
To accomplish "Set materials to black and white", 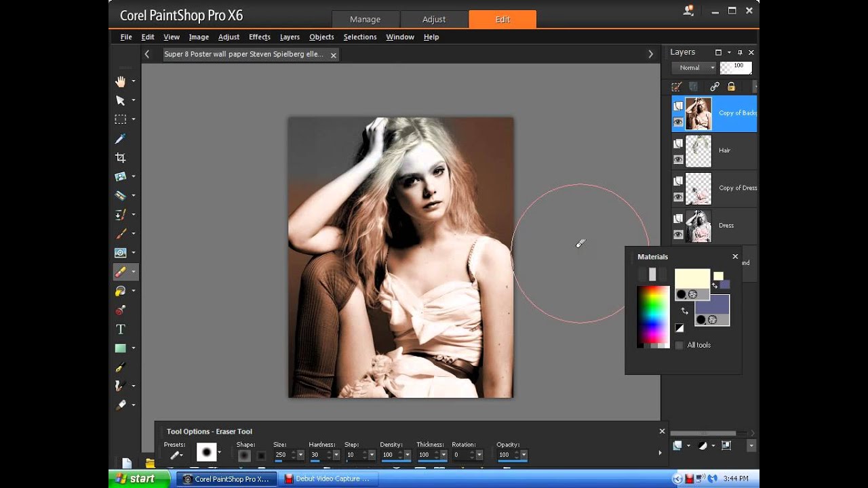I will 679,328.
